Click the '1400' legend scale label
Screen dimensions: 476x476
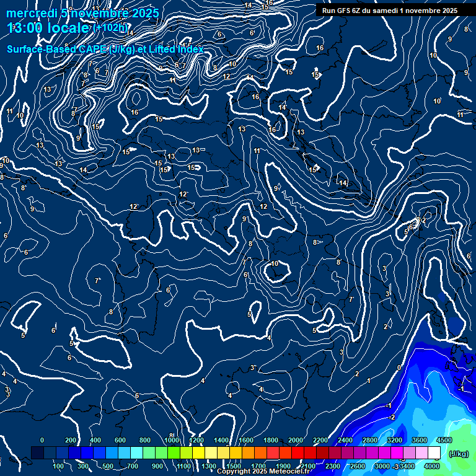pyautogui.click(x=221, y=440)
